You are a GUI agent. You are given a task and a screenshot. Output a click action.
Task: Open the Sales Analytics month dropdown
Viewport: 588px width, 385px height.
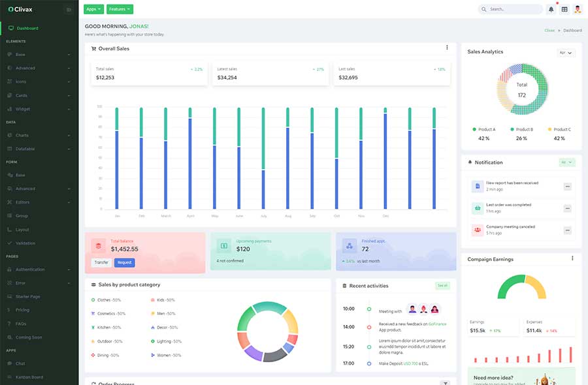pyautogui.click(x=566, y=53)
